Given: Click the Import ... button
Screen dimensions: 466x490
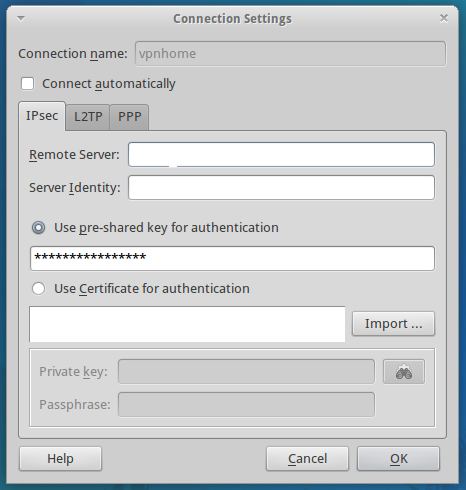Looking at the screenshot, I should [393, 324].
